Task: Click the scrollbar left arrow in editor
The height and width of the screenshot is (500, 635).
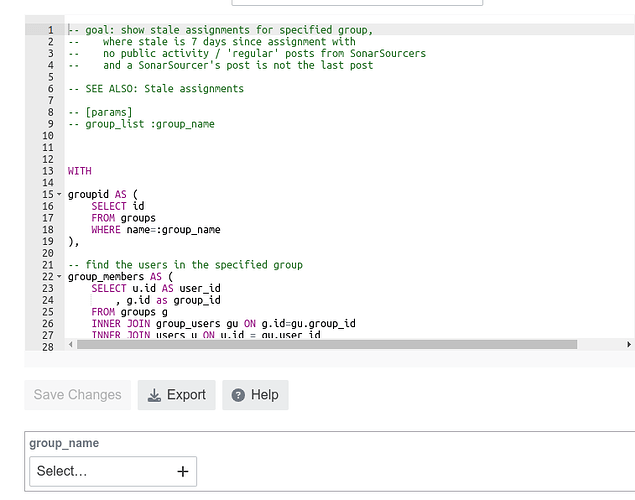Action: (x=71, y=345)
